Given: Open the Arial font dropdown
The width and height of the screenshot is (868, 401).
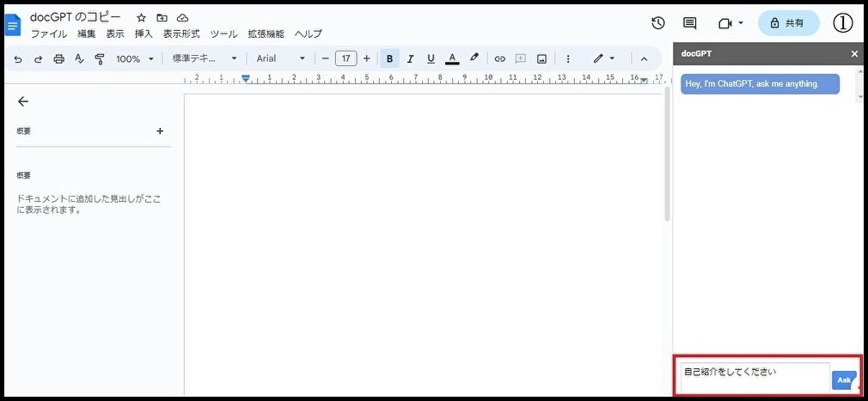Looking at the screenshot, I should (x=281, y=58).
